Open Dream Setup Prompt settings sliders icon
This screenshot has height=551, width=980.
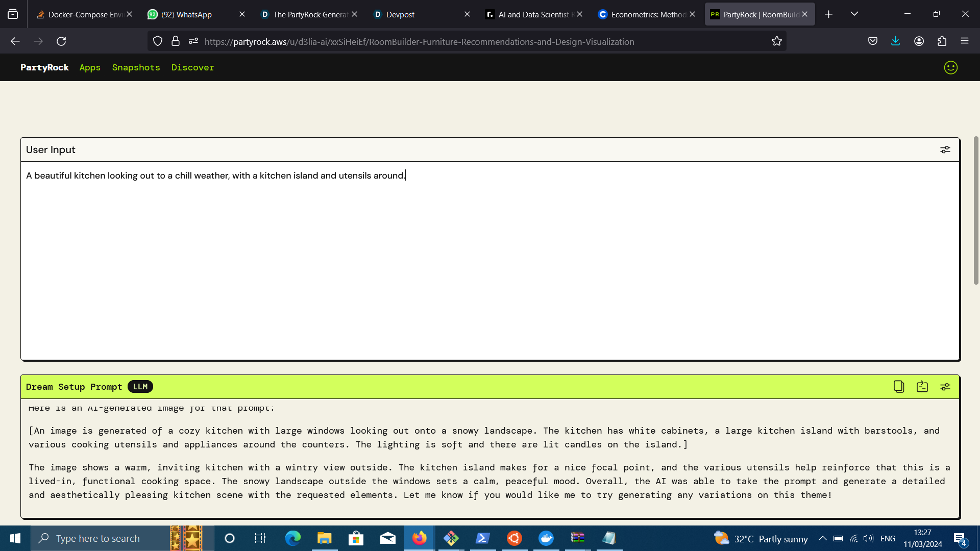click(x=945, y=387)
